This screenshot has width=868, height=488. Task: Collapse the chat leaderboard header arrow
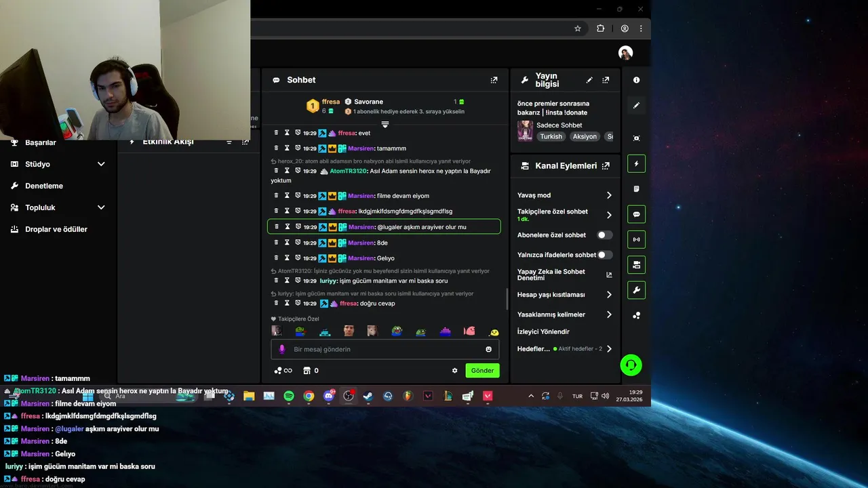(385, 125)
